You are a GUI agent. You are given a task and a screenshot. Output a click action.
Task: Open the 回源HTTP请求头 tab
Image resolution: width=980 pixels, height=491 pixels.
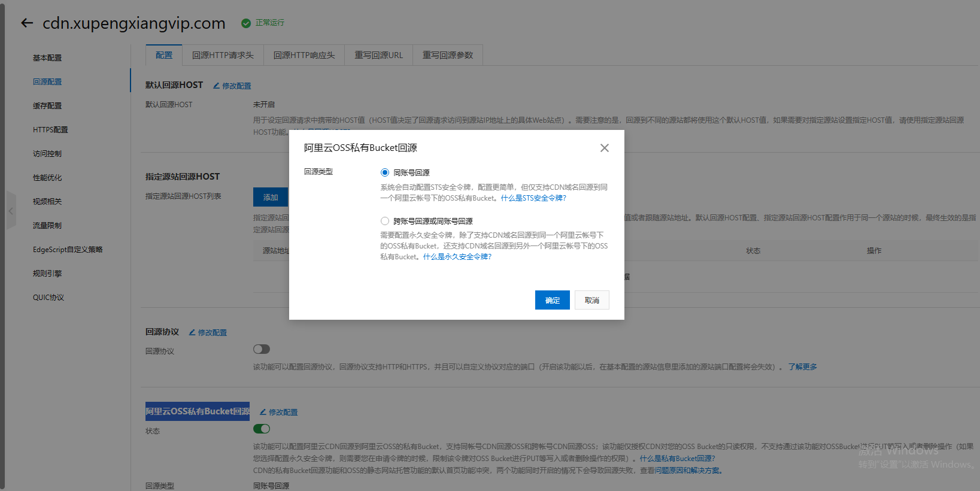pos(223,55)
